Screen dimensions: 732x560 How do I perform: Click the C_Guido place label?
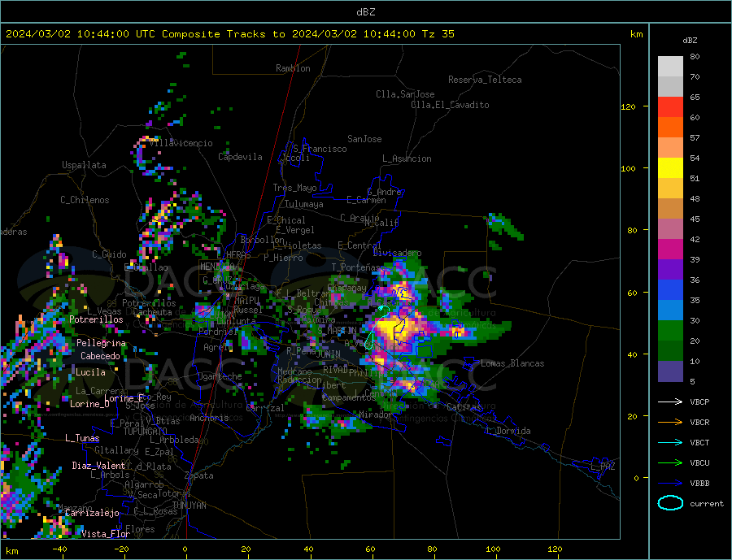coord(109,254)
